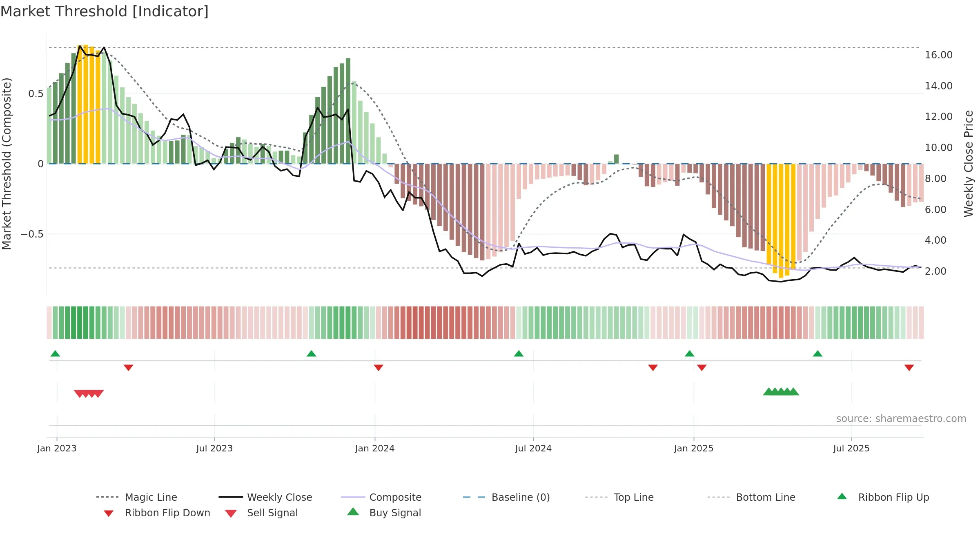Click the Market Threshold [Indicator] chart title

tap(105, 11)
